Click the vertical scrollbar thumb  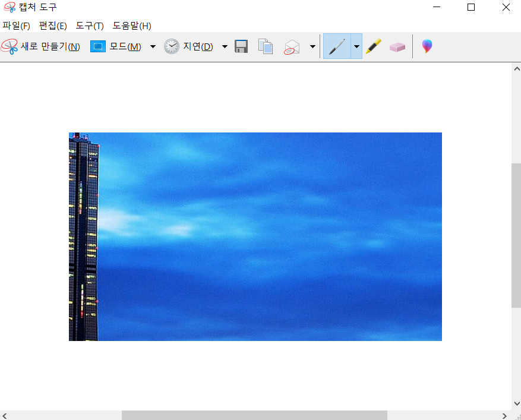pyautogui.click(x=517, y=236)
